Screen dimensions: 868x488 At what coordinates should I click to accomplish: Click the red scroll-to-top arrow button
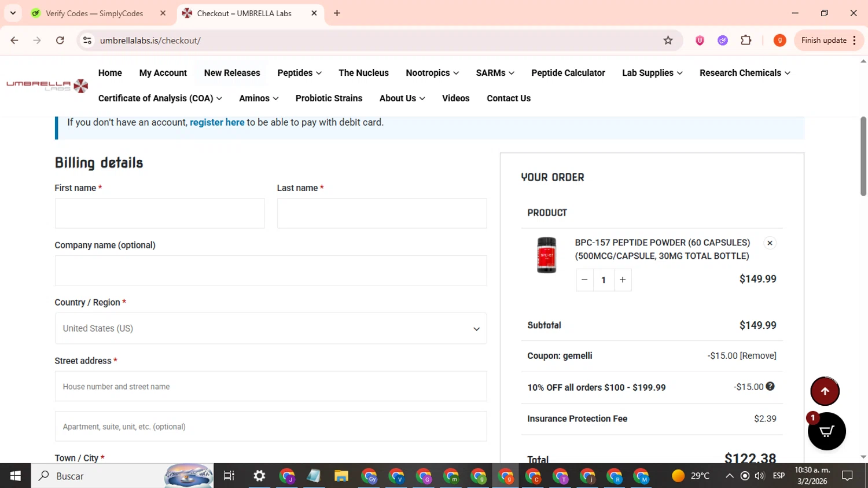coord(825,391)
